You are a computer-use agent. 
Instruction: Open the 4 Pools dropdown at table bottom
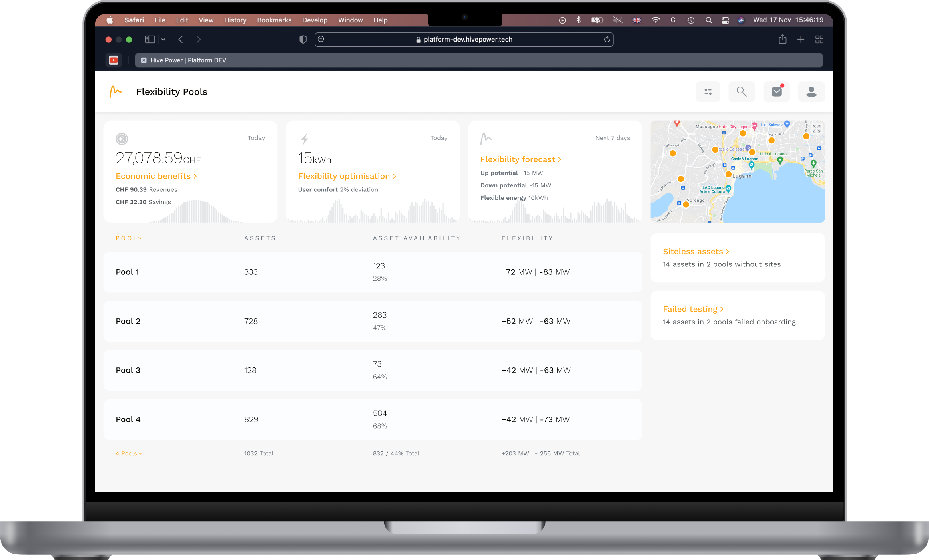pos(129,453)
